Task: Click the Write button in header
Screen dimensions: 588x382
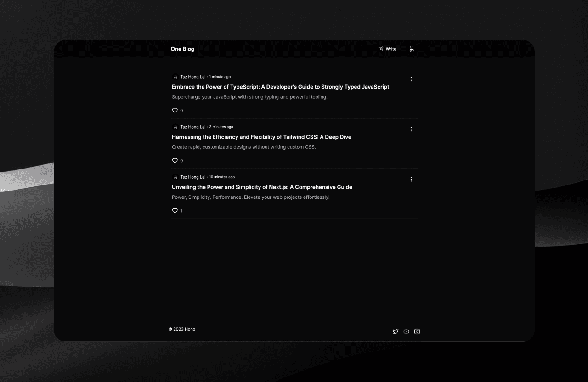Action: (387, 49)
